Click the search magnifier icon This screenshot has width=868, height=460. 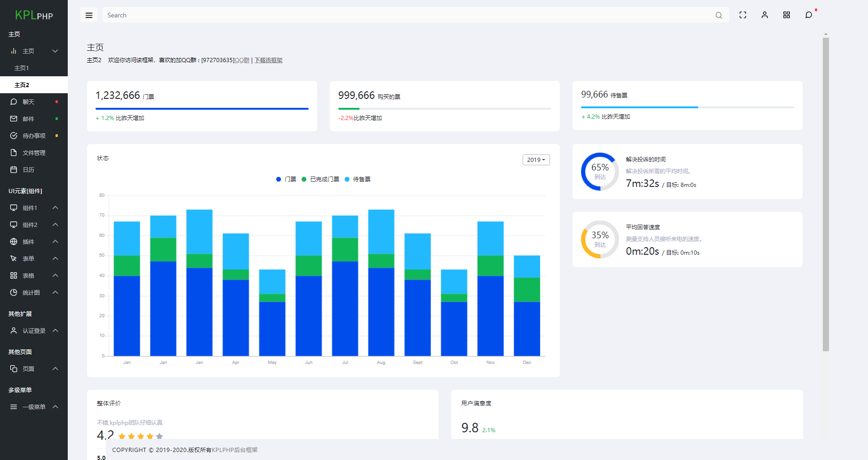click(x=718, y=15)
